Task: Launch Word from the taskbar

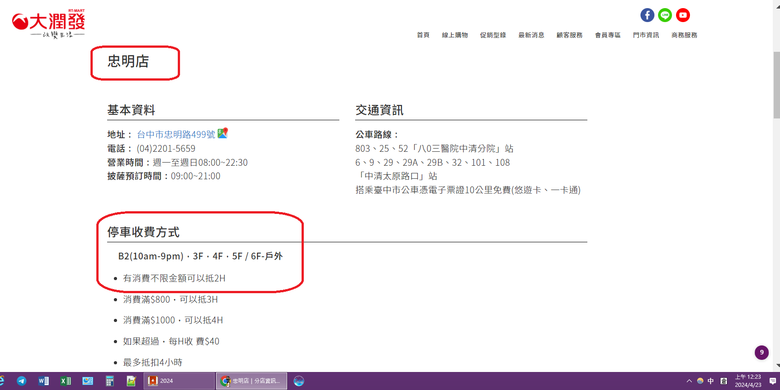Action: point(43,381)
